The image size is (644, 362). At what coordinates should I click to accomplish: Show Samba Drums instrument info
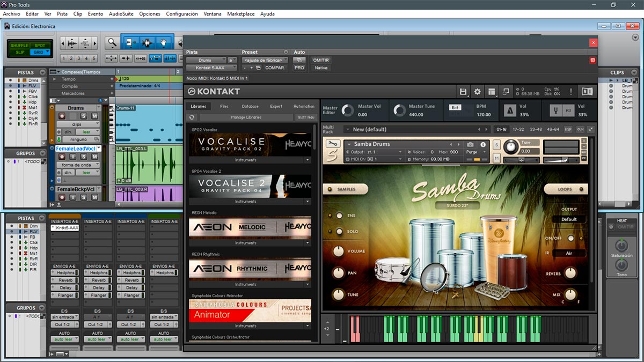pyautogui.click(x=483, y=144)
